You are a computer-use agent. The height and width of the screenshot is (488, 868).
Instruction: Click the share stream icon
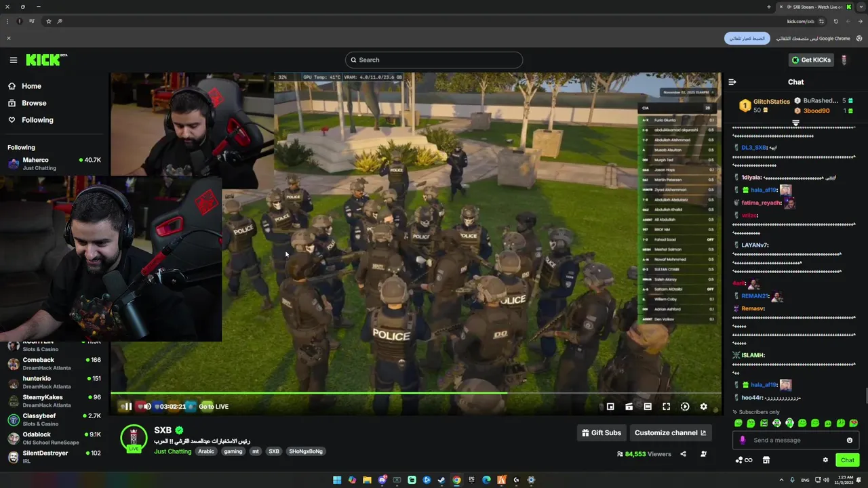click(683, 454)
